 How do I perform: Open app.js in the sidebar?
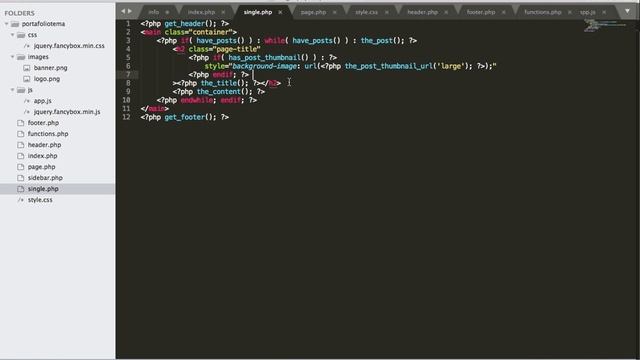click(42, 101)
